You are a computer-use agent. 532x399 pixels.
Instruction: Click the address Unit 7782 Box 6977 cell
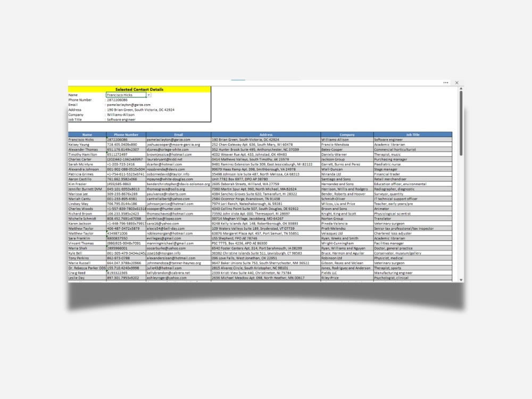tap(265, 179)
